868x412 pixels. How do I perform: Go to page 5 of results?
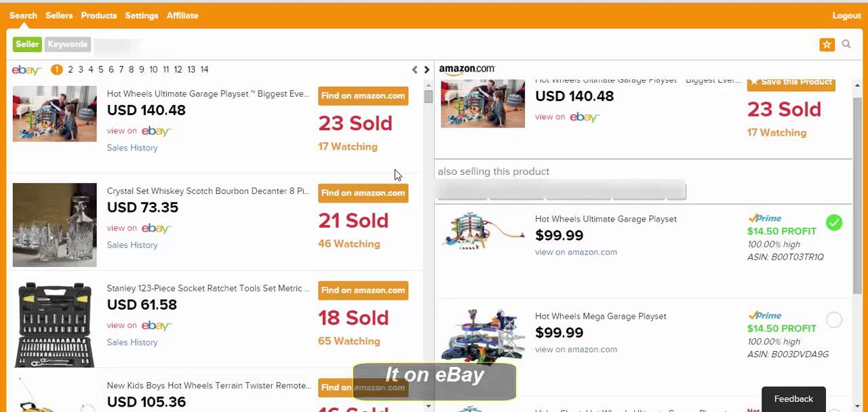point(101,70)
